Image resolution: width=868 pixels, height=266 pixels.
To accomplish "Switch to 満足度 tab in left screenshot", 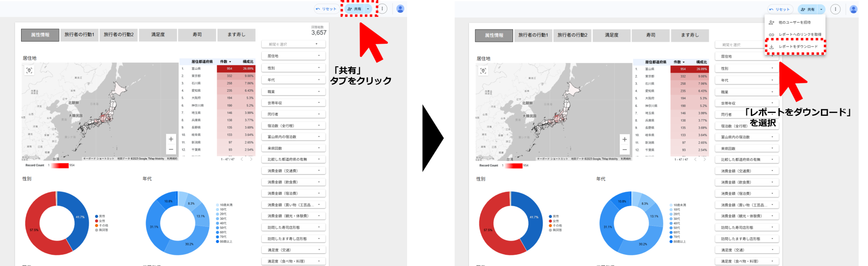I will click(x=158, y=35).
